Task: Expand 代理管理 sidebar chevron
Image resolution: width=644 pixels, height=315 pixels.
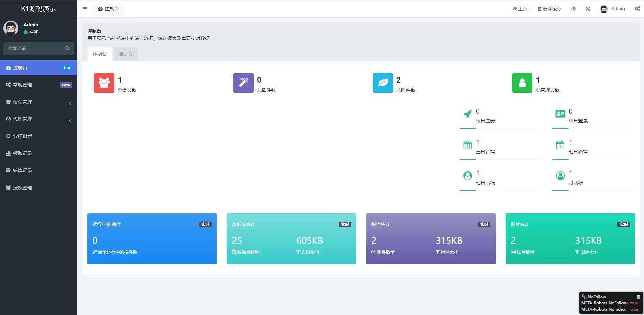Action: coord(70,120)
